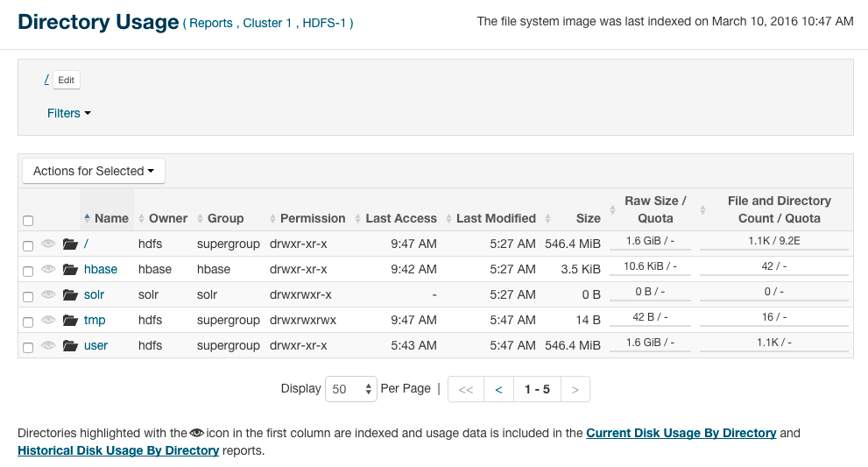This screenshot has width=868, height=467.
Task: Sort by the Size column header
Action: click(x=588, y=218)
